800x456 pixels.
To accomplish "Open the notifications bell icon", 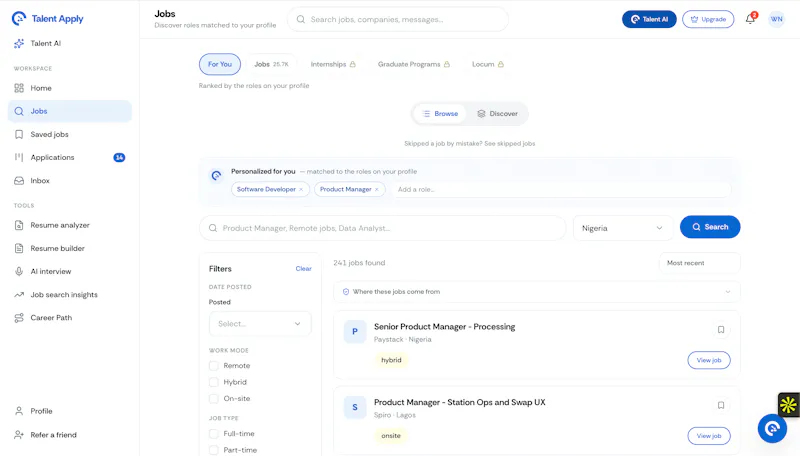I will (x=750, y=19).
